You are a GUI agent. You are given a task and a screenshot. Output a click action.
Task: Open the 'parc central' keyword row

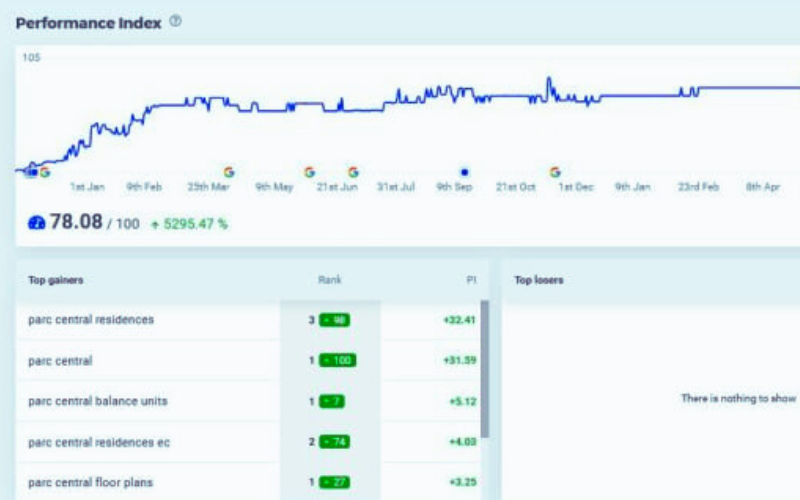pos(60,361)
